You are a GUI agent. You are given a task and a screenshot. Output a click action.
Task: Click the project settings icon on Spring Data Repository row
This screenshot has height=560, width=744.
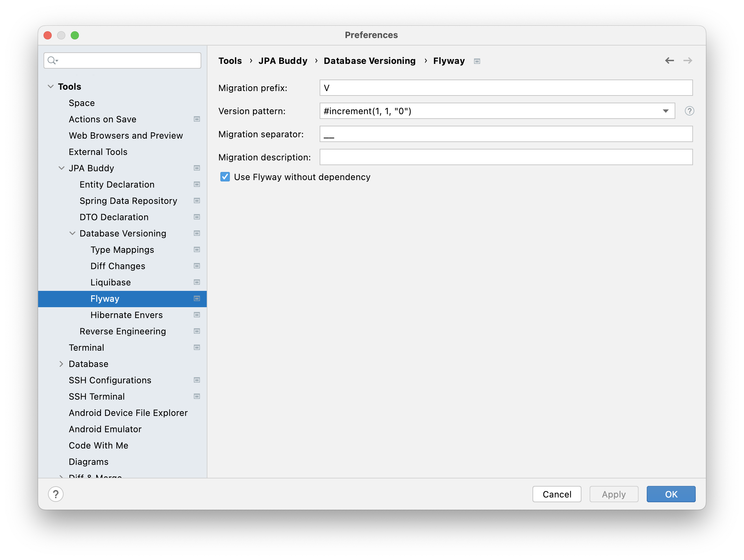point(197,200)
